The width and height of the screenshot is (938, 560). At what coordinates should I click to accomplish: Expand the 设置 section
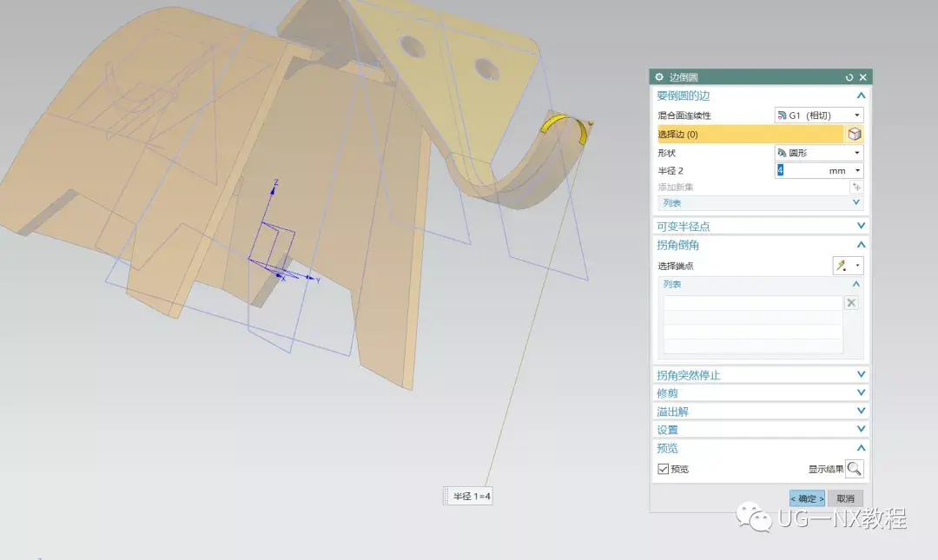[x=861, y=430]
